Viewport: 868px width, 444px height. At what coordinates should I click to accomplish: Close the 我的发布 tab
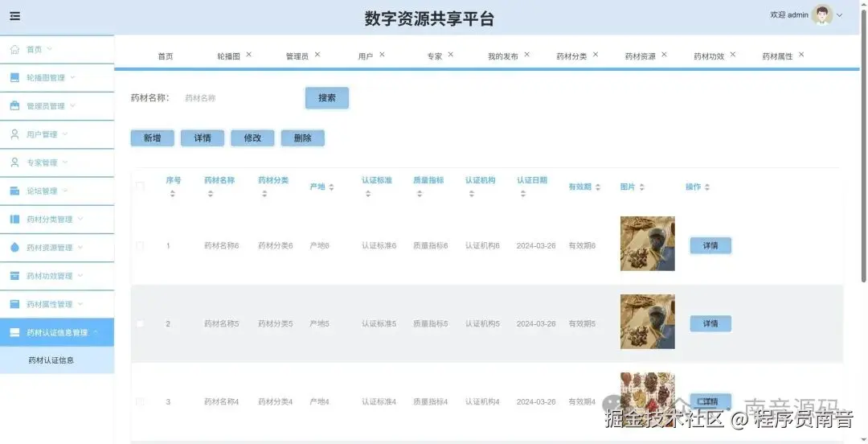(527, 55)
